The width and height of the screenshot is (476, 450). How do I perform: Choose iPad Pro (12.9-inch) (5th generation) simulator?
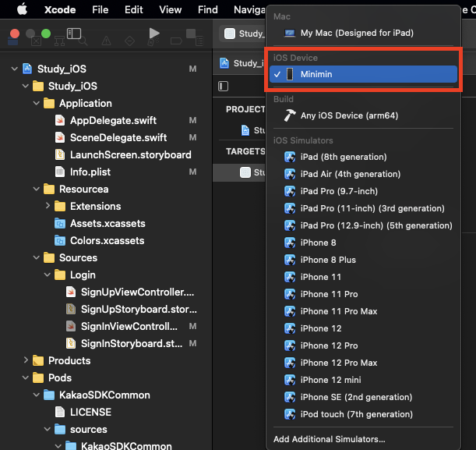pyautogui.click(x=363, y=225)
